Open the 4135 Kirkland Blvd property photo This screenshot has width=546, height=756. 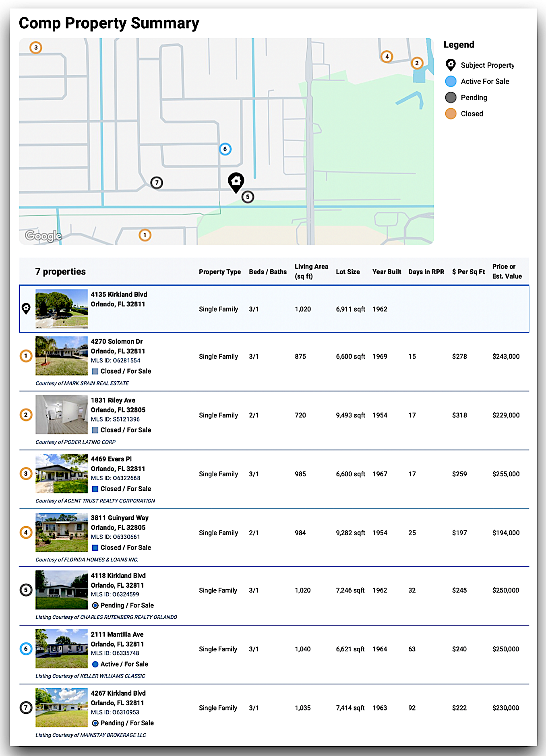click(x=62, y=309)
